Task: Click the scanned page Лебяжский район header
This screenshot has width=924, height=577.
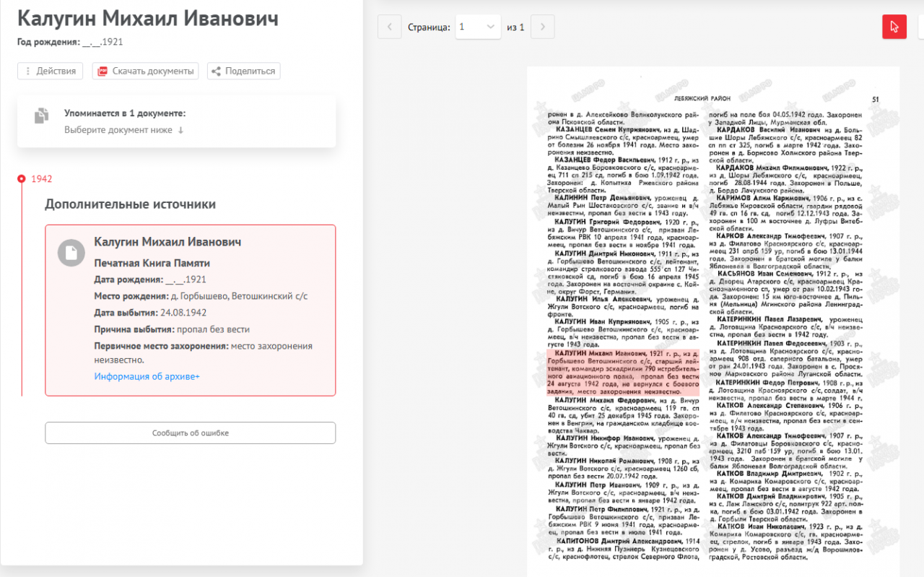Action: pyautogui.click(x=701, y=98)
